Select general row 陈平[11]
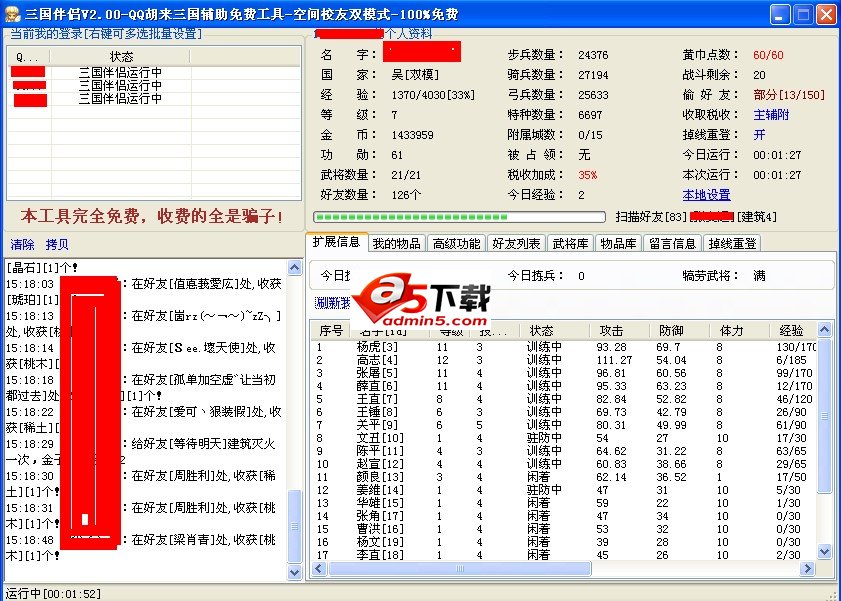Screen dimensions: 841x601 [563, 451]
